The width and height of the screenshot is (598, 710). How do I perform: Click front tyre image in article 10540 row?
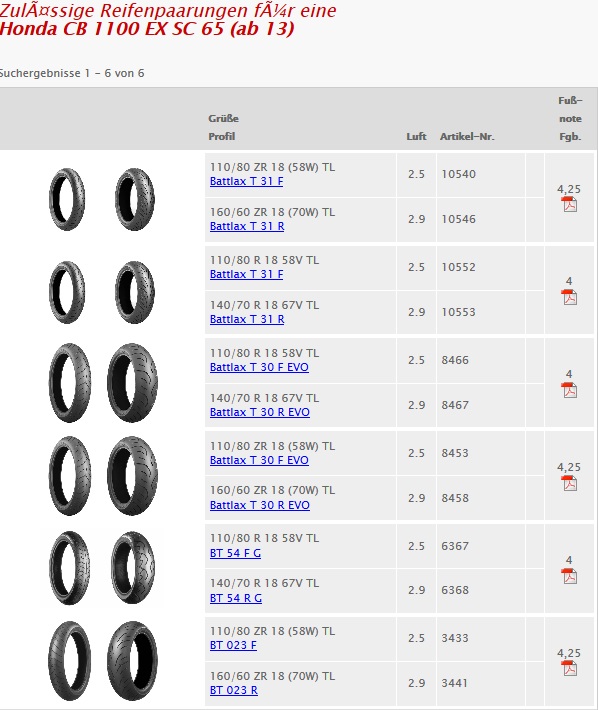67,199
